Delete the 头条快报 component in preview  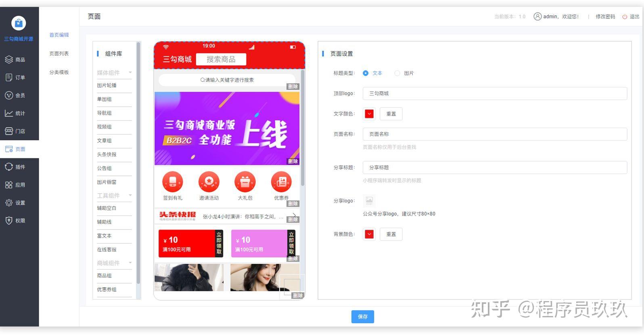point(293,219)
